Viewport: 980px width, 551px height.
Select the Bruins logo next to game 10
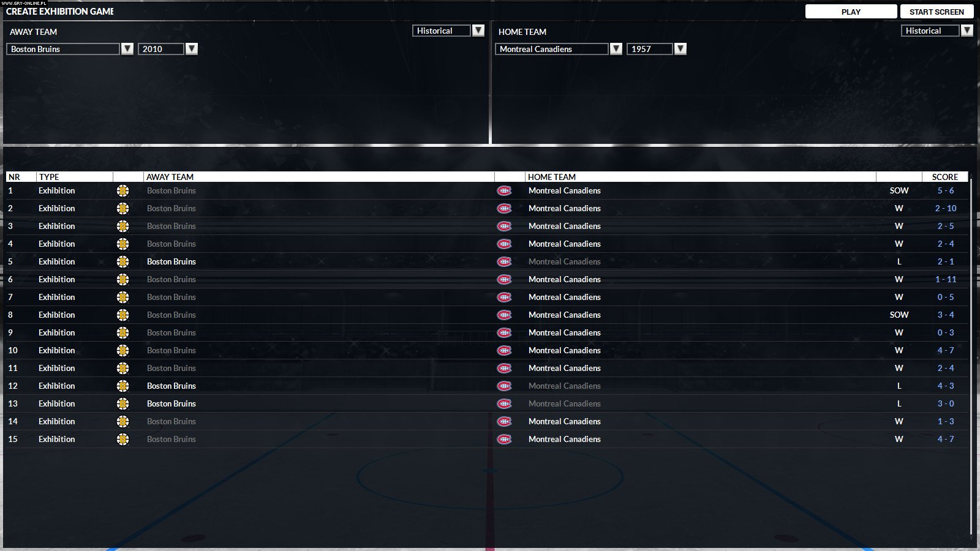coord(123,350)
